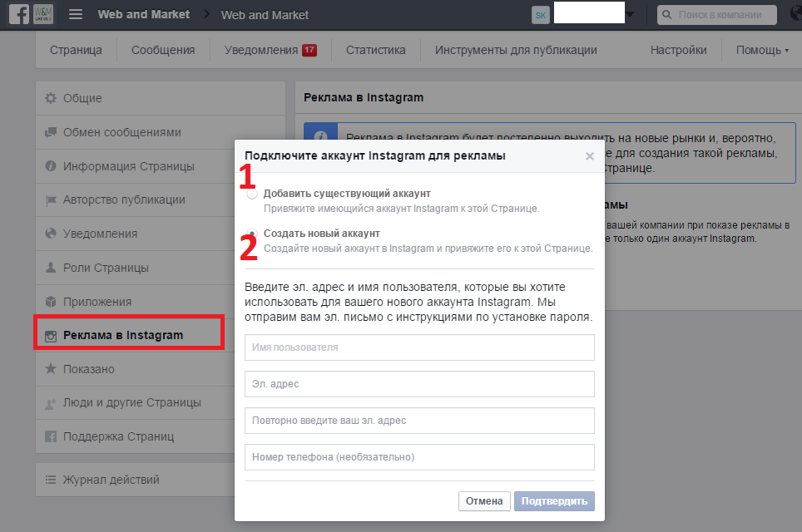
Task: Click the list icon beside Журнал действий
Action: pyautogui.click(x=51, y=480)
